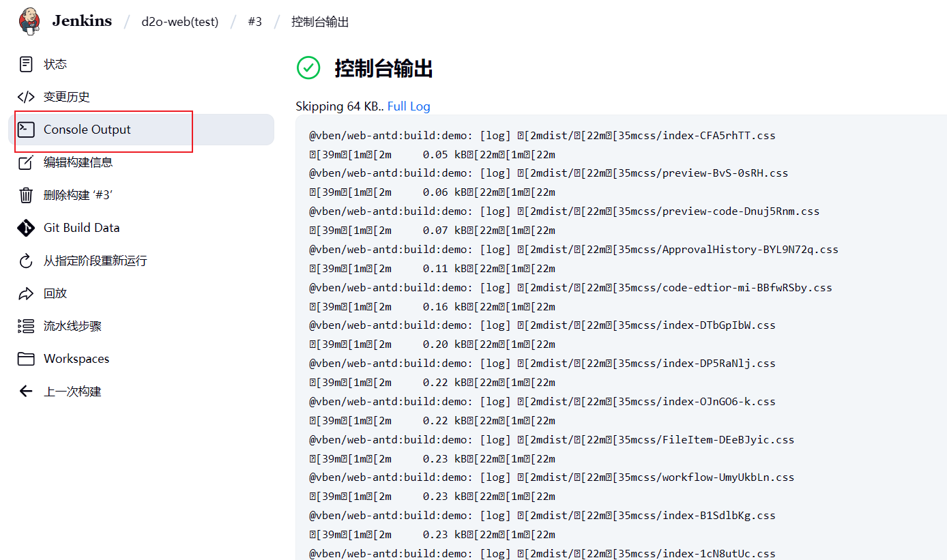Click the green success checkmark icon
This screenshot has height=560, width=947.
308,68
